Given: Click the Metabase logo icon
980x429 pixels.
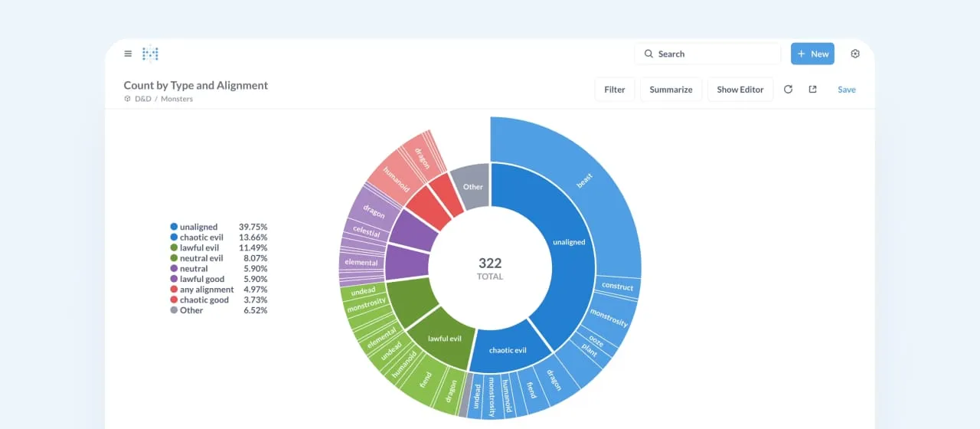Looking at the screenshot, I should click(x=150, y=54).
